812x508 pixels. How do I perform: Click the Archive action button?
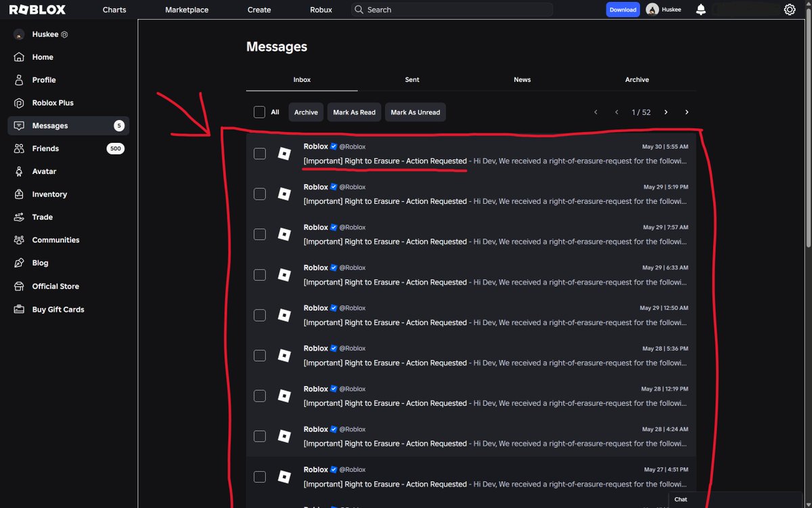tap(306, 112)
